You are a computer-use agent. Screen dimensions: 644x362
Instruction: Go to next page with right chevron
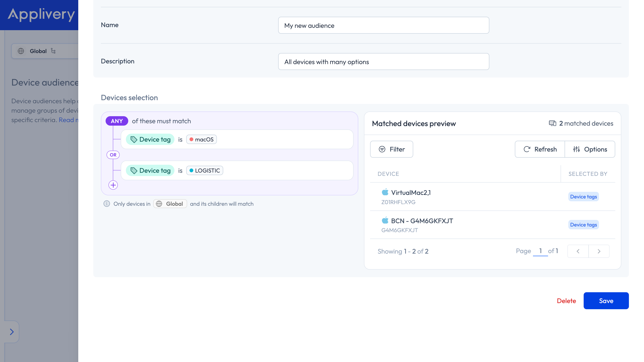599,251
